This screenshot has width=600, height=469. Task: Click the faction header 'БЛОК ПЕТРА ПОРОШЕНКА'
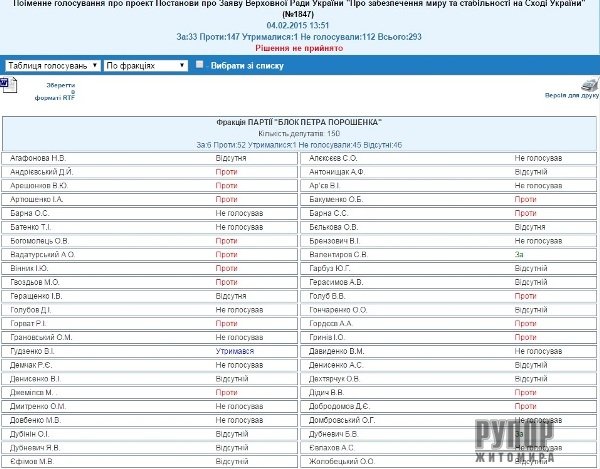point(299,122)
